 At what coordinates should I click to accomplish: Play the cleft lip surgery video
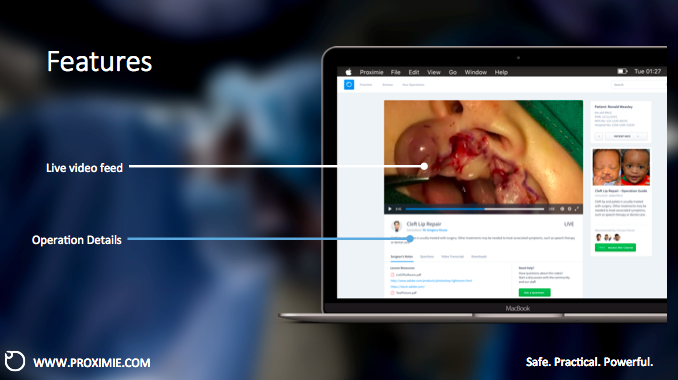coord(390,209)
